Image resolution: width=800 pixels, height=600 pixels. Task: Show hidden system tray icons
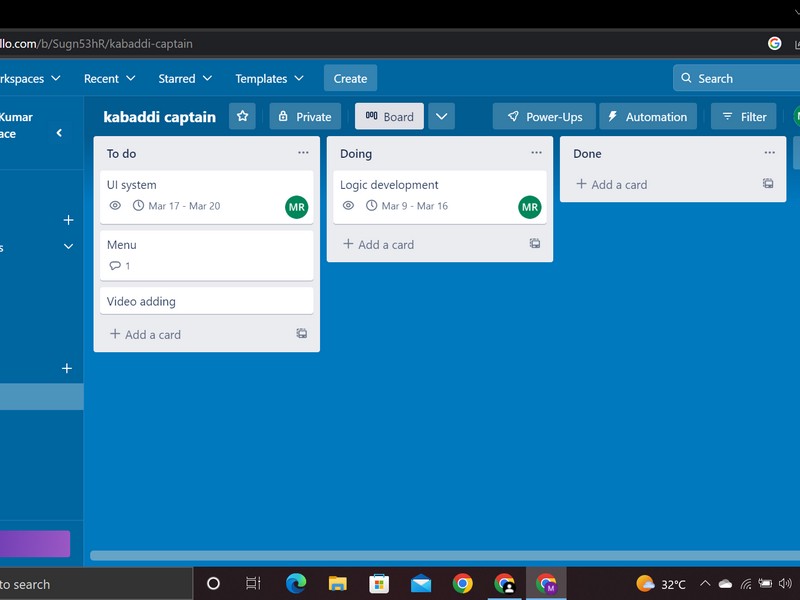(705, 583)
